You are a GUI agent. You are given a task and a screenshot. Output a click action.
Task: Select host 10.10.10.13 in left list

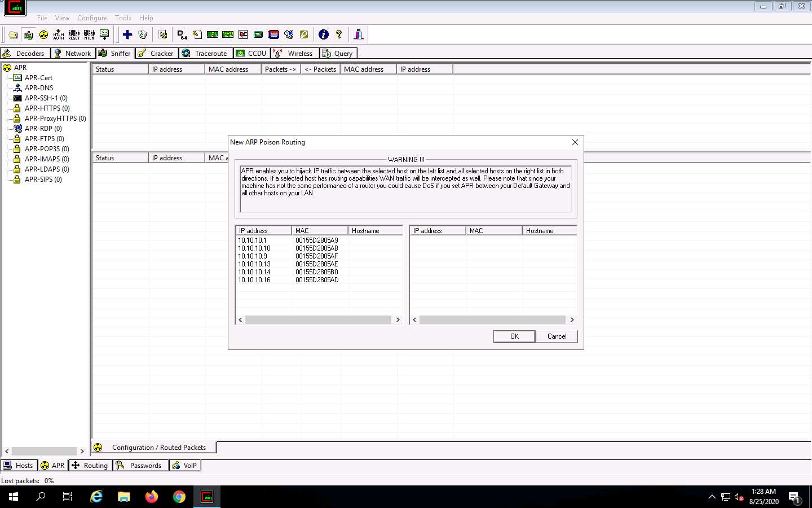coord(254,264)
